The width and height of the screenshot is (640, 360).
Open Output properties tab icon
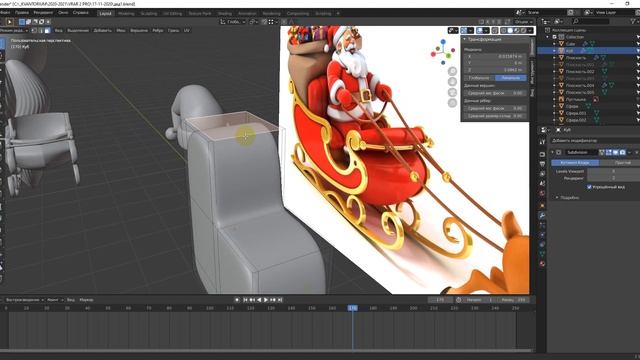click(x=542, y=164)
